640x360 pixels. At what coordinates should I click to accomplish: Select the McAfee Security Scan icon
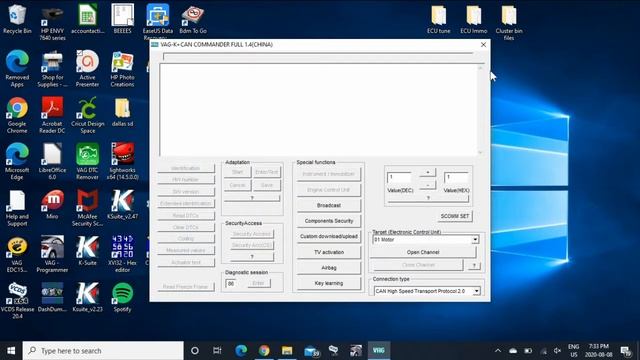coord(87,208)
